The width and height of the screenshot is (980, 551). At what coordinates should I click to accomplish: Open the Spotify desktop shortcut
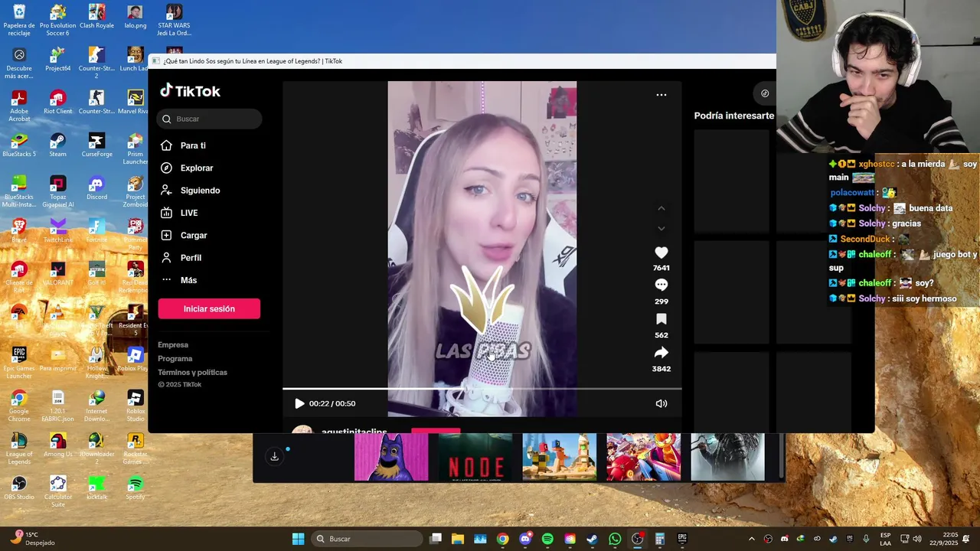click(136, 488)
